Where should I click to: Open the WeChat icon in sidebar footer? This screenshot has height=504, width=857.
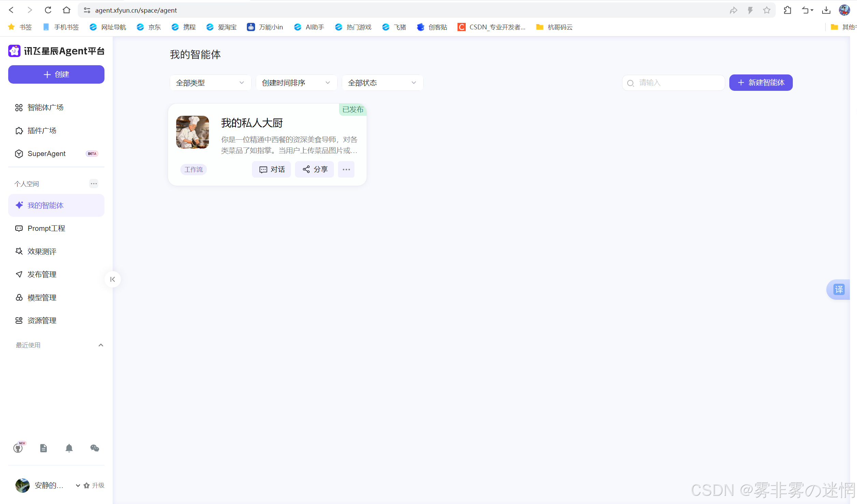point(95,448)
